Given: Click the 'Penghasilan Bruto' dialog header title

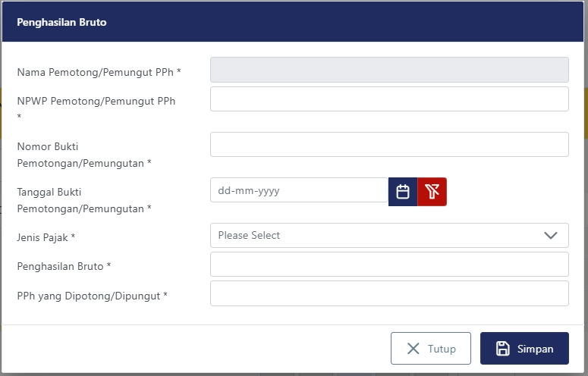Looking at the screenshot, I should click(61, 23).
